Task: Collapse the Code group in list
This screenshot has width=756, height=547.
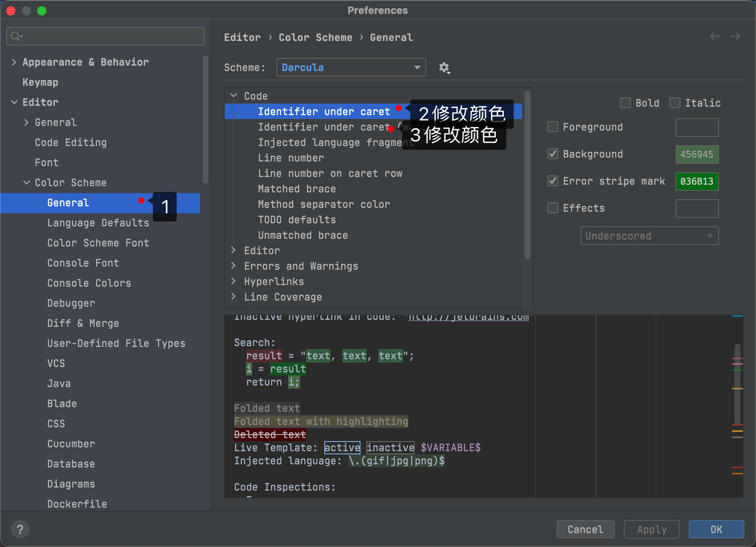Action: (x=234, y=95)
